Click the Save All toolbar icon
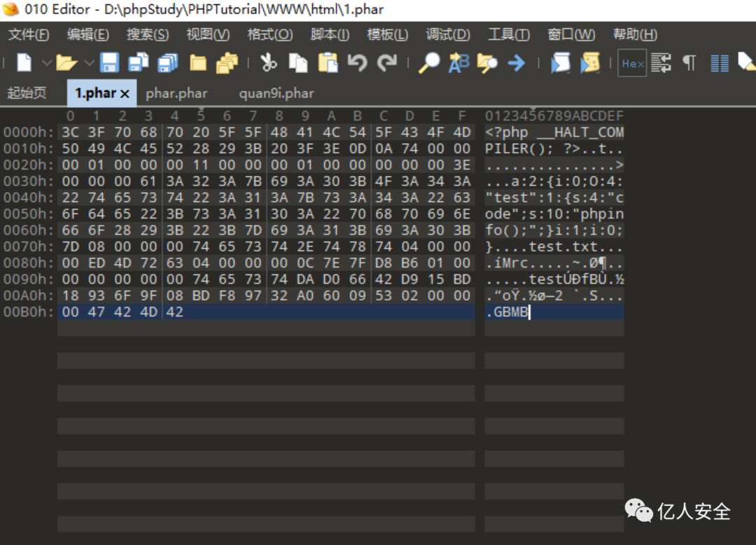Viewport: 756px width, 545px height. point(168,63)
